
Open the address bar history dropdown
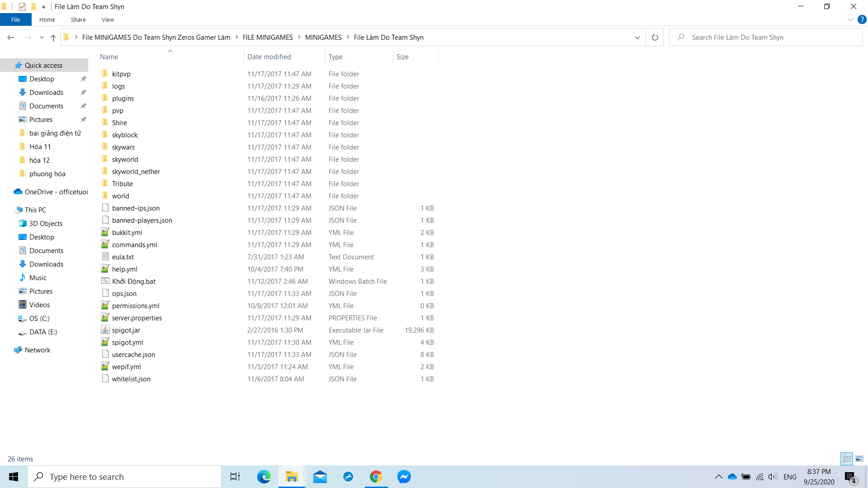coord(637,38)
